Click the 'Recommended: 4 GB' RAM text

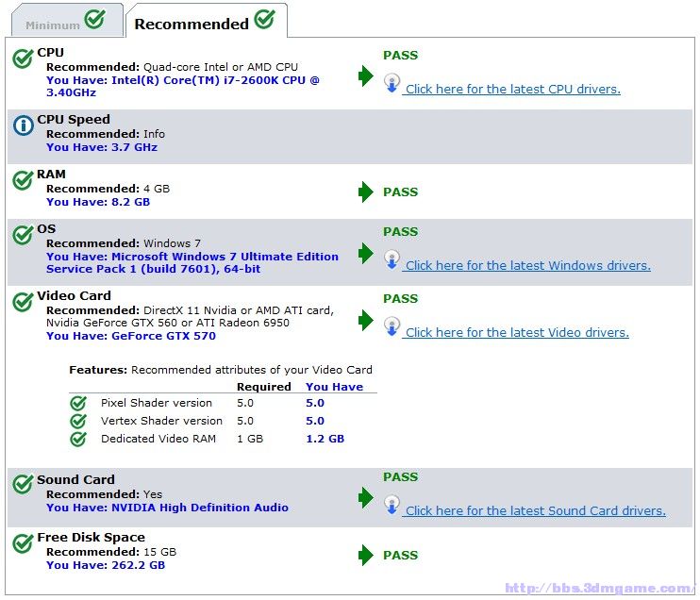(108, 189)
